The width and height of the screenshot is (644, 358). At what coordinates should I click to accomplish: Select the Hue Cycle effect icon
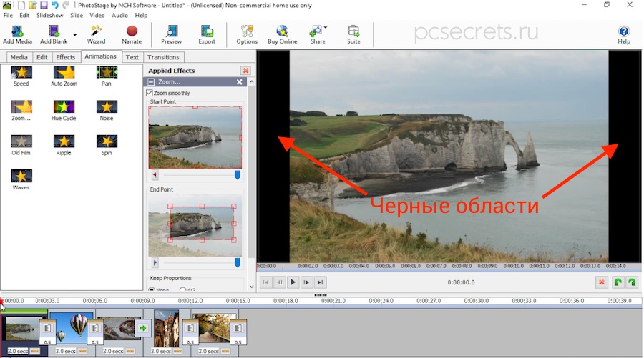pos(64,107)
